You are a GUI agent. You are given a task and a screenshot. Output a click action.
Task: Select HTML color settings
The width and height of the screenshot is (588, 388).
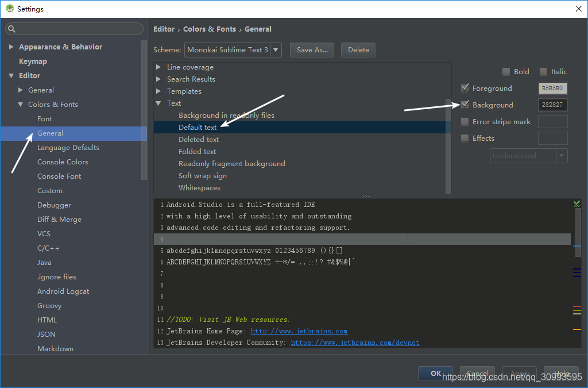click(47, 320)
